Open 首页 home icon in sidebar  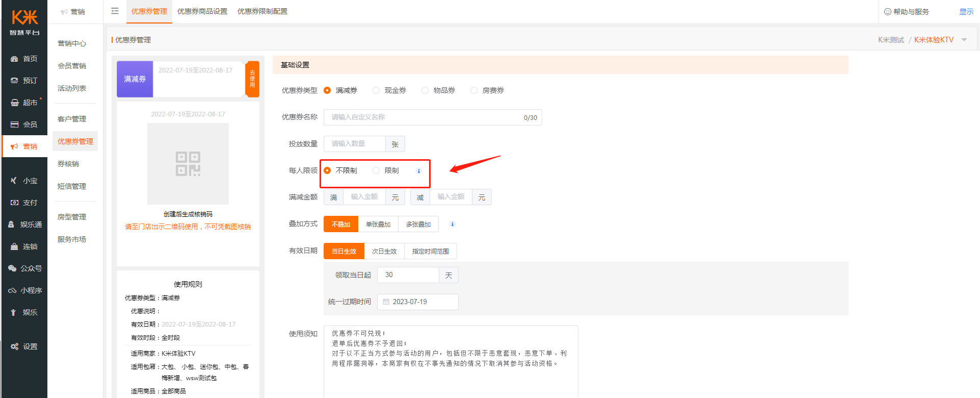point(14,59)
